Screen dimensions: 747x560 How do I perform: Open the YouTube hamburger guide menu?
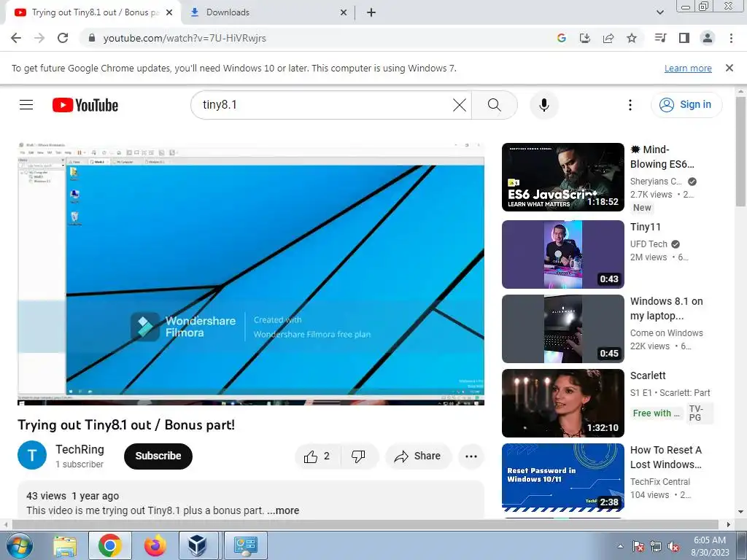[x=26, y=105]
